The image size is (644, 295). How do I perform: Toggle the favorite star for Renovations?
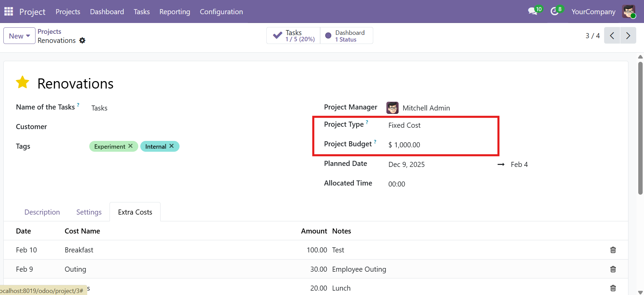pyautogui.click(x=23, y=82)
